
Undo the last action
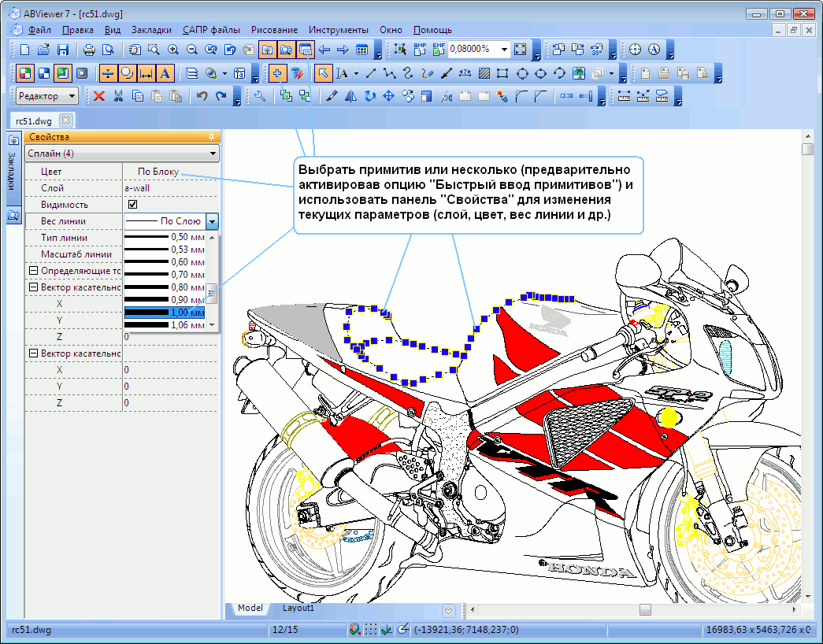[x=202, y=96]
